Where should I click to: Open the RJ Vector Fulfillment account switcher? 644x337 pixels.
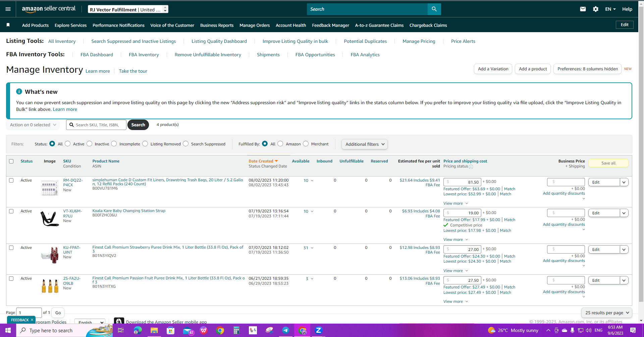pos(128,9)
